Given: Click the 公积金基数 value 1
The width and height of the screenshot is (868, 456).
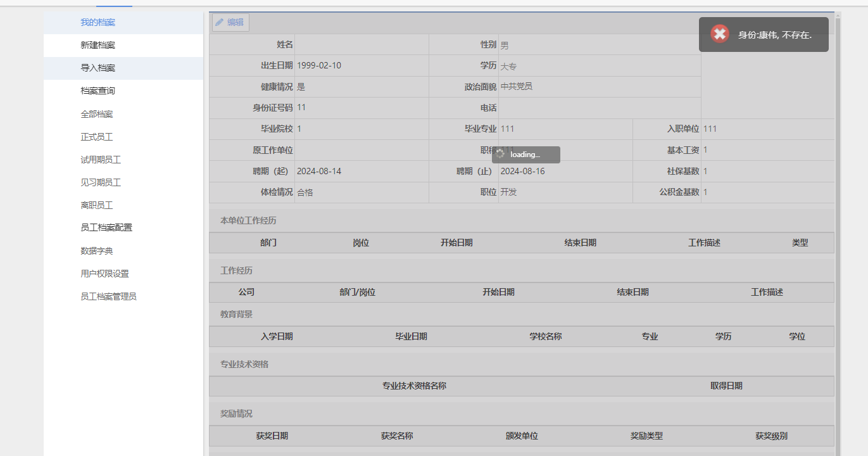Looking at the screenshot, I should (705, 192).
